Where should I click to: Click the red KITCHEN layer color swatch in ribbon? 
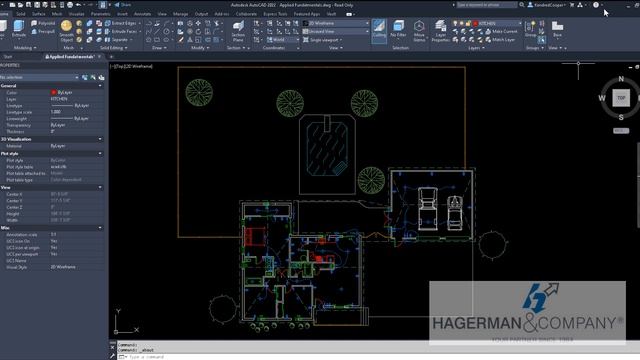point(475,24)
